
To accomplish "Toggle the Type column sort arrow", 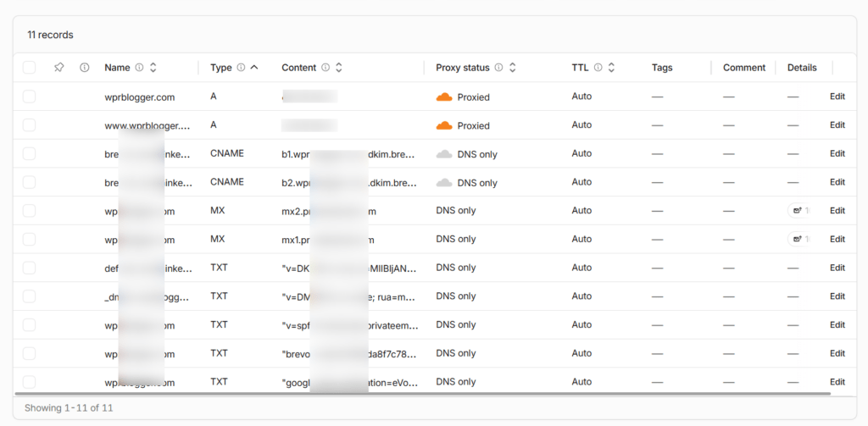I will [254, 68].
